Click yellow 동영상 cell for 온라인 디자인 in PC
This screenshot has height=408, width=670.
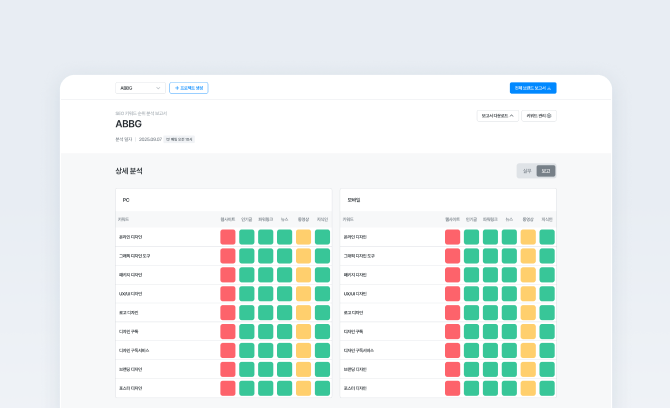pyautogui.click(x=303, y=237)
